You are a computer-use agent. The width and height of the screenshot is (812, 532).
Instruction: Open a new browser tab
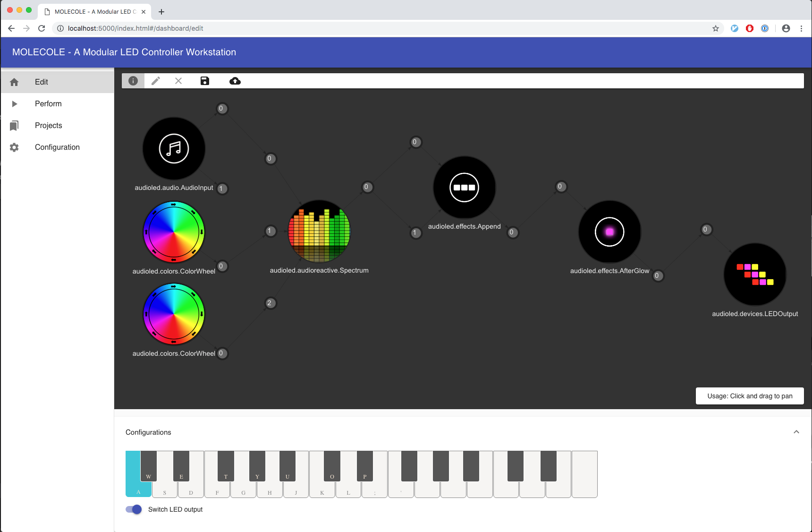[x=161, y=12]
